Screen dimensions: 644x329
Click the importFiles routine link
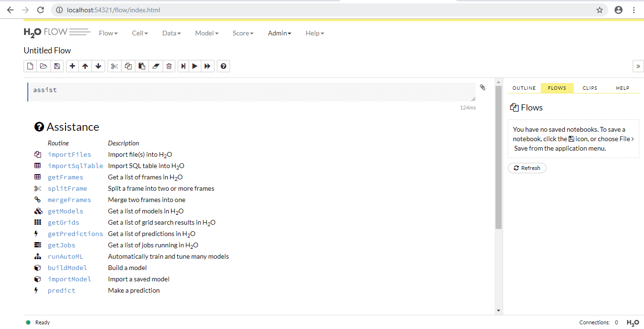click(x=69, y=154)
